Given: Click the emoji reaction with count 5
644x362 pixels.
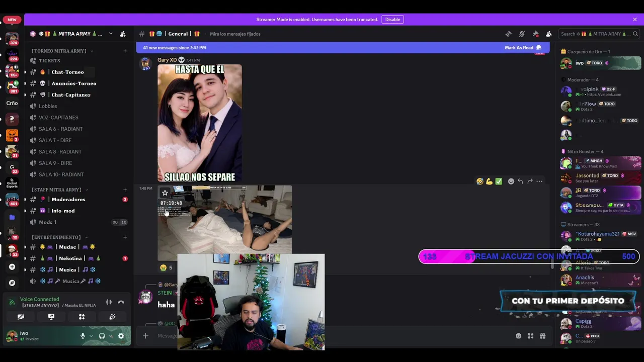Looking at the screenshot, I should tap(166, 267).
